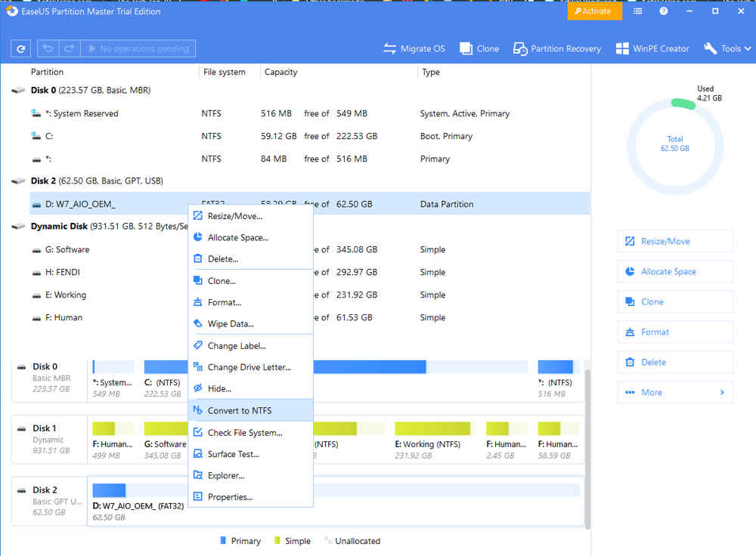
Task: Select Hide in context menu
Action: click(x=251, y=389)
